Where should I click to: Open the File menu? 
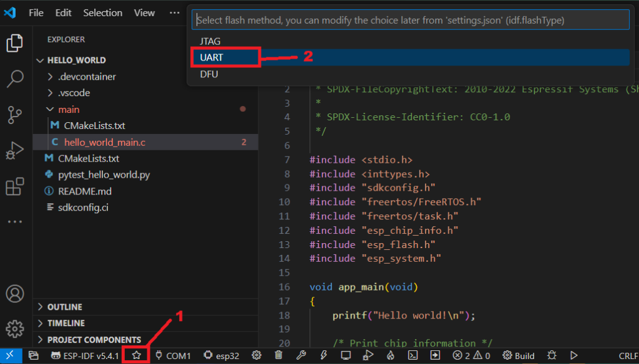coord(36,12)
